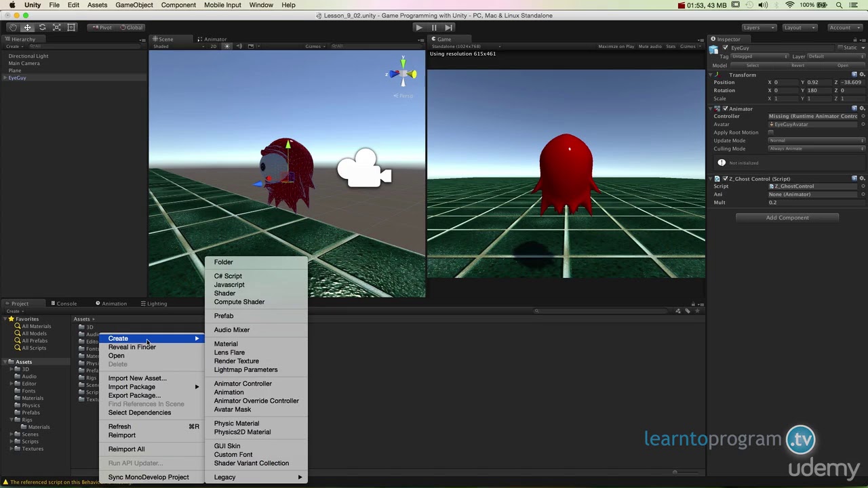868x488 pixels.
Task: Open the Tag dropdown
Action: (760, 56)
